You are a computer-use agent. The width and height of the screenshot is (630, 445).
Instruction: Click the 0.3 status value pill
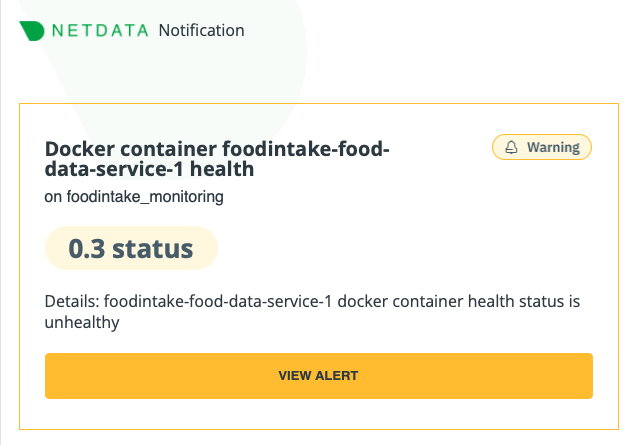coord(131,248)
